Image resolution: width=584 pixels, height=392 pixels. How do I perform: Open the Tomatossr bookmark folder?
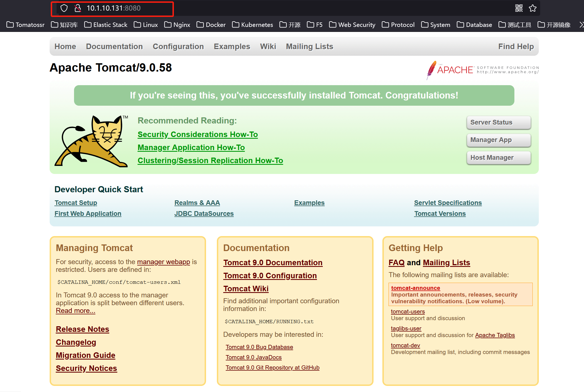[26, 25]
